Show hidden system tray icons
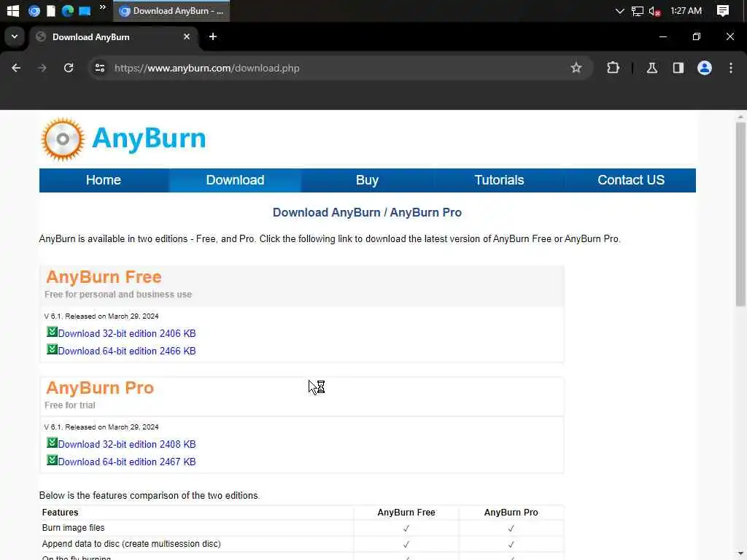 tap(619, 10)
